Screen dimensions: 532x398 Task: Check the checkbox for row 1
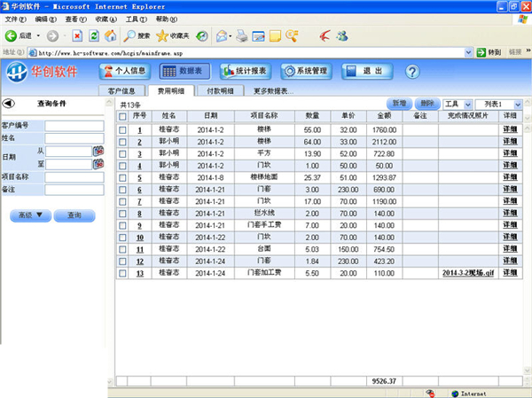[x=122, y=130]
